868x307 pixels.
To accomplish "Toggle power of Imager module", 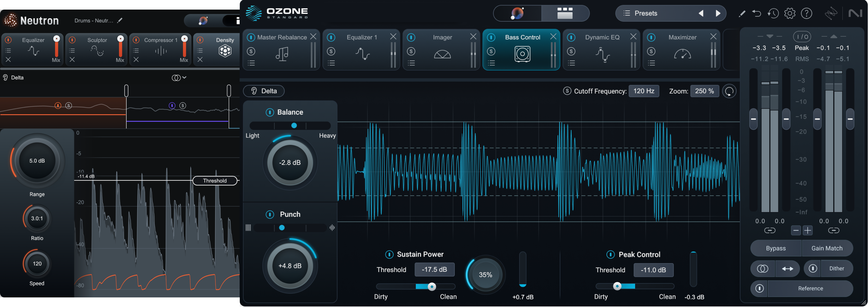I will (411, 37).
